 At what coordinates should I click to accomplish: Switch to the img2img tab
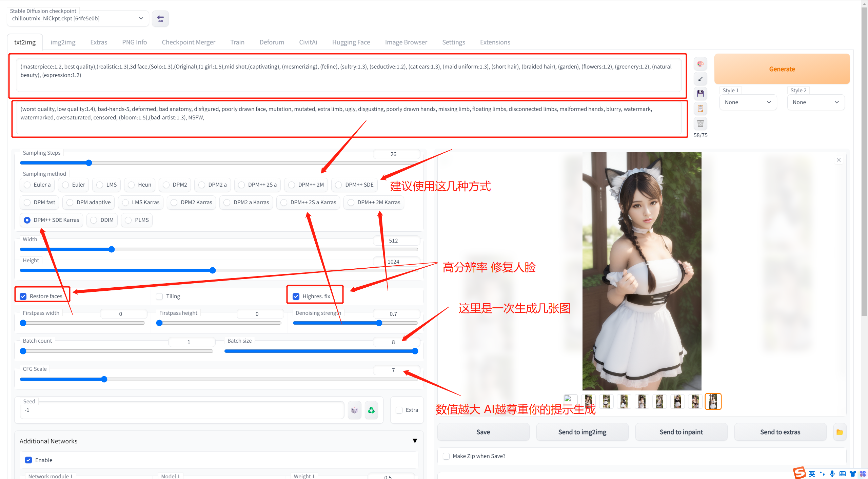click(x=63, y=42)
